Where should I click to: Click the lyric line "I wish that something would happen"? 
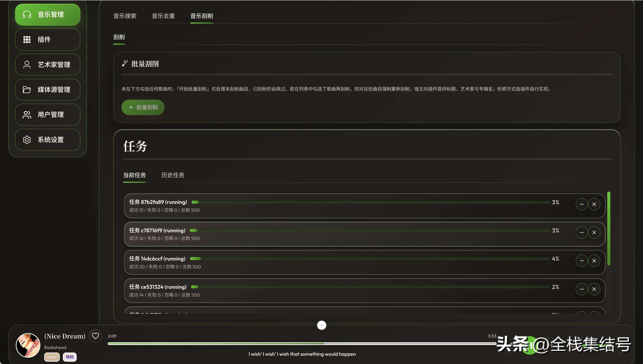point(302,354)
